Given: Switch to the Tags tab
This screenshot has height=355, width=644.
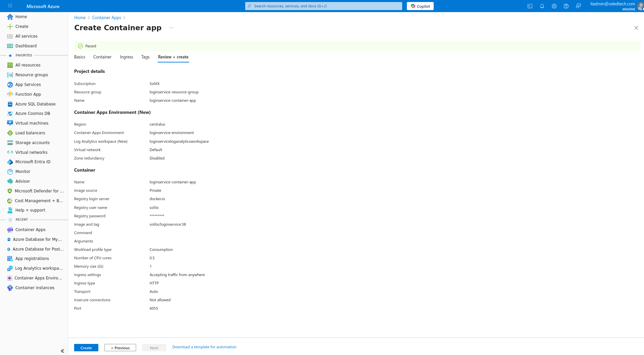Looking at the screenshot, I should 145,57.
